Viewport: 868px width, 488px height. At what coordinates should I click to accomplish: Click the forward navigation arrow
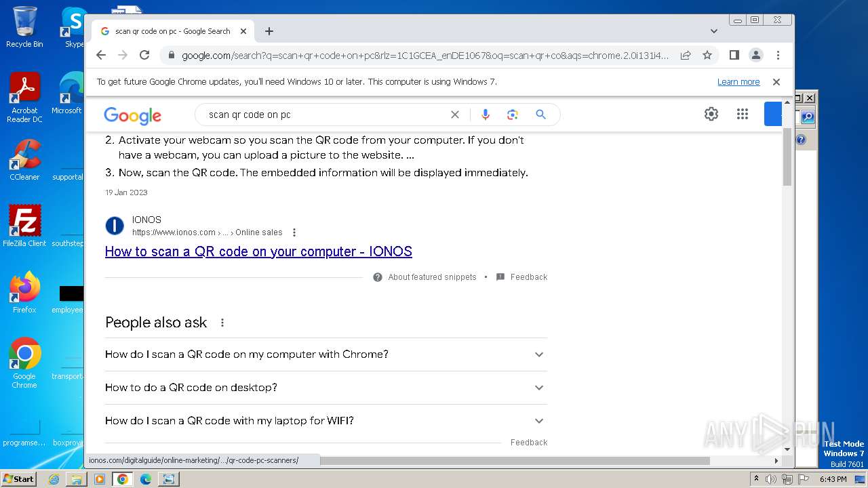tap(123, 55)
